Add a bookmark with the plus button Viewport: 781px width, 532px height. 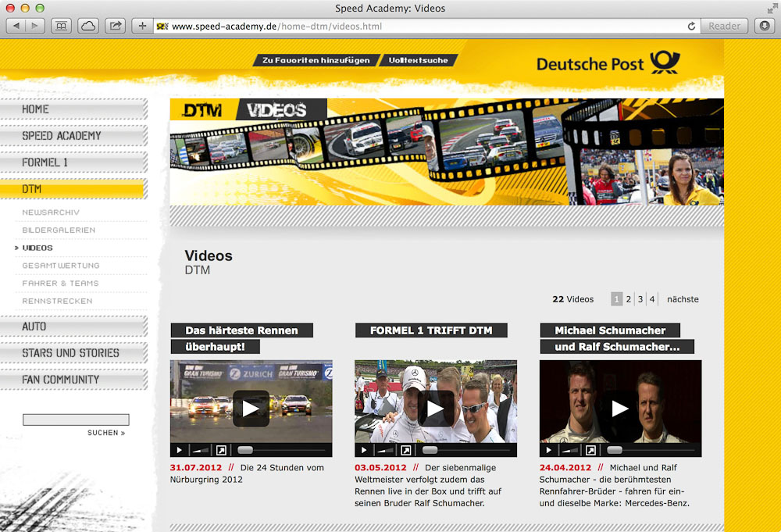tap(142, 26)
